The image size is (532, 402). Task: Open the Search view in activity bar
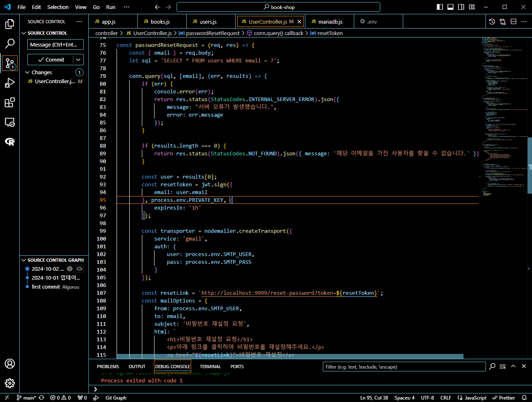click(x=10, y=44)
